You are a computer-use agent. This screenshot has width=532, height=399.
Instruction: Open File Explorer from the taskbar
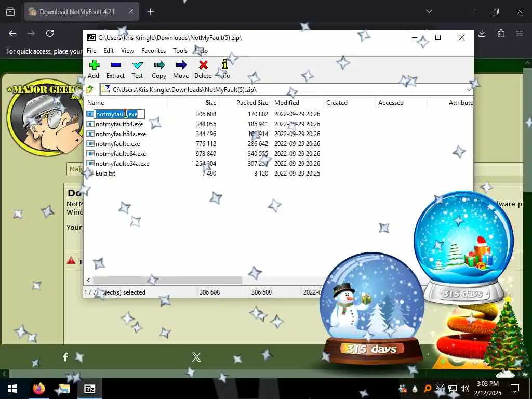[x=64, y=389]
